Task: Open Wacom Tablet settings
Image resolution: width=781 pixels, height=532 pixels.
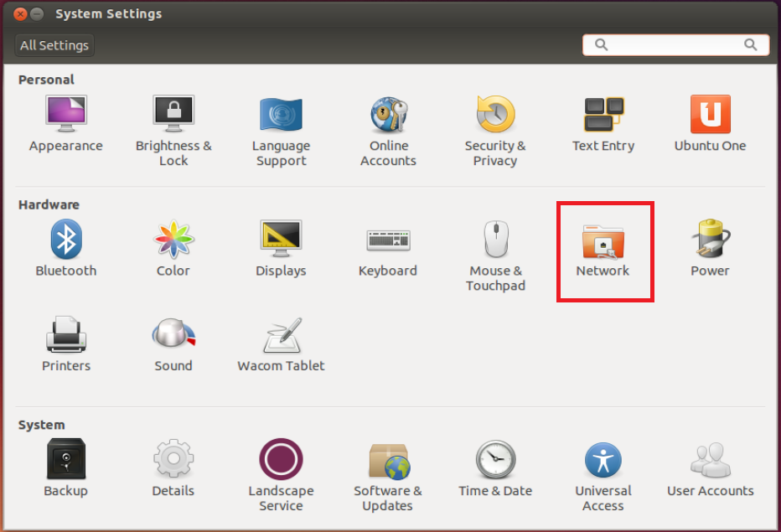Action: pyautogui.click(x=281, y=343)
